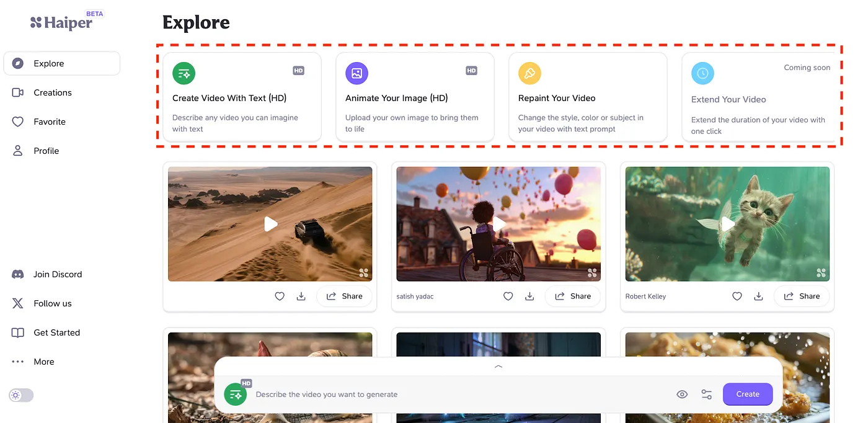The height and width of the screenshot is (423, 868).
Task: Share the desert car video
Action: (344, 296)
